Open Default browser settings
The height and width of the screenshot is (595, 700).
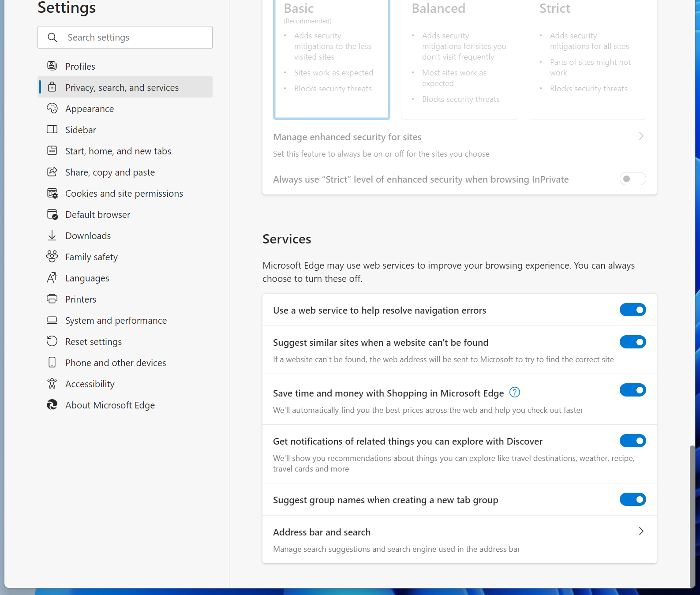pyautogui.click(x=125, y=214)
